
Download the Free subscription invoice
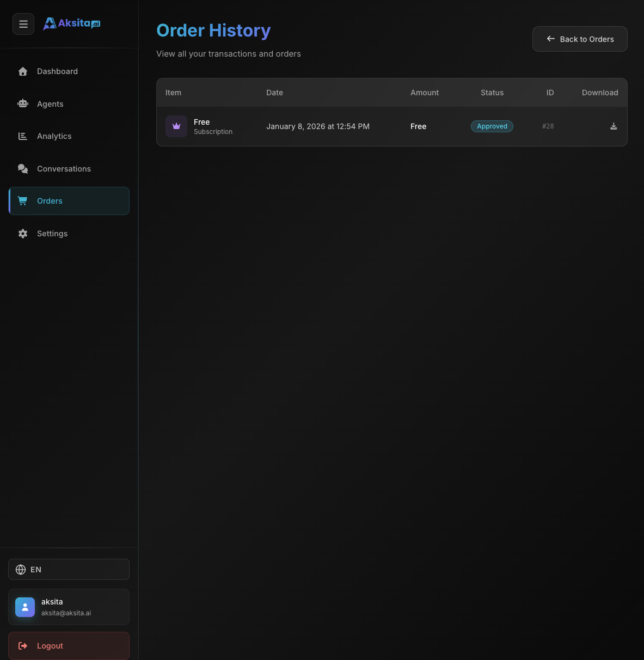(614, 126)
